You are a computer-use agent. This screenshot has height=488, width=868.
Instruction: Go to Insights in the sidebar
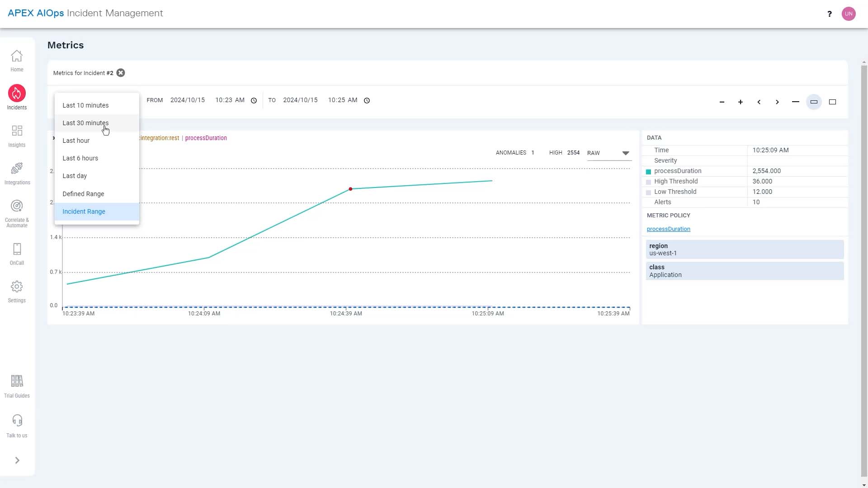pyautogui.click(x=17, y=136)
